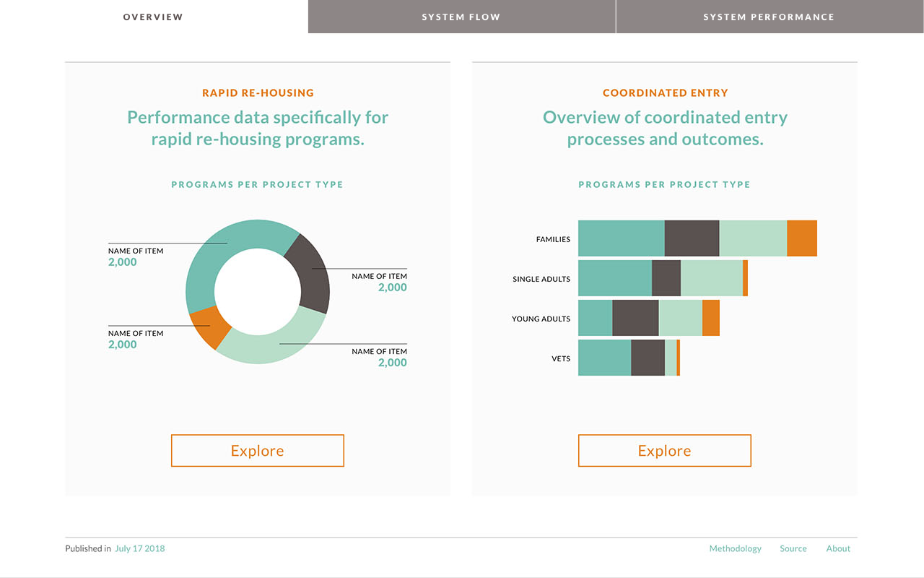924x578 pixels.
Task: Click Explore under Rapid Re-Housing
Action: point(257,450)
